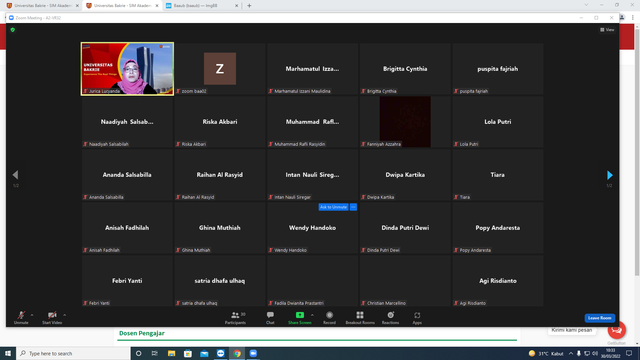
Task: Select Anisah Fadhilah participant tile
Action: pos(127,228)
